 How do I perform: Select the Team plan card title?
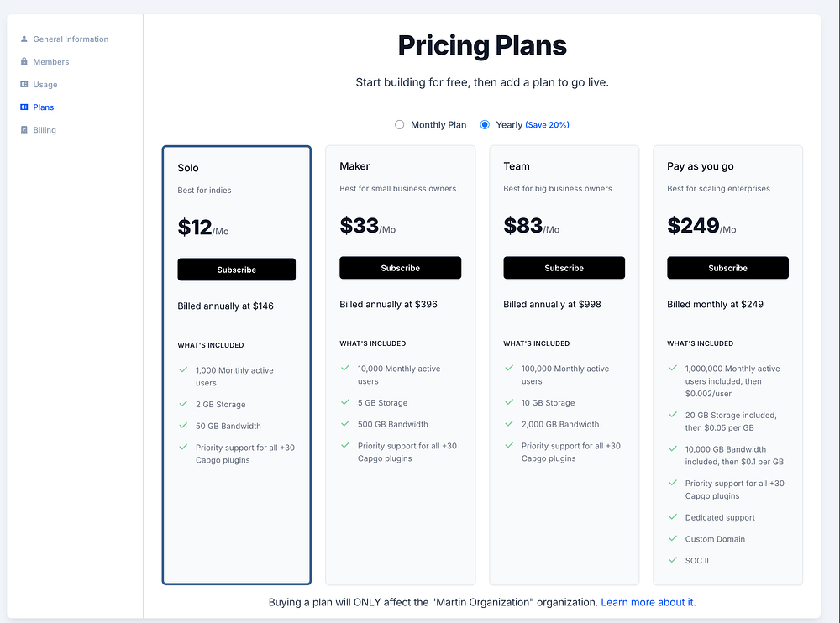[x=517, y=166]
